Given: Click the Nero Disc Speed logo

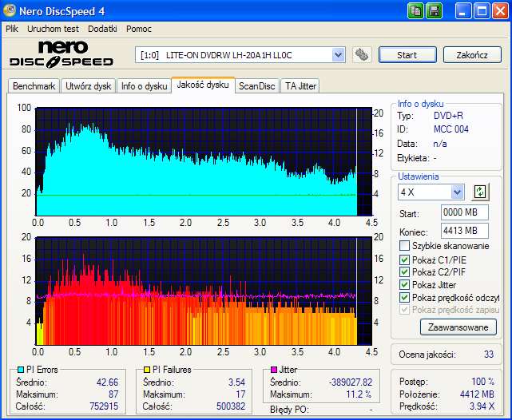Looking at the screenshot, I should pos(62,54).
